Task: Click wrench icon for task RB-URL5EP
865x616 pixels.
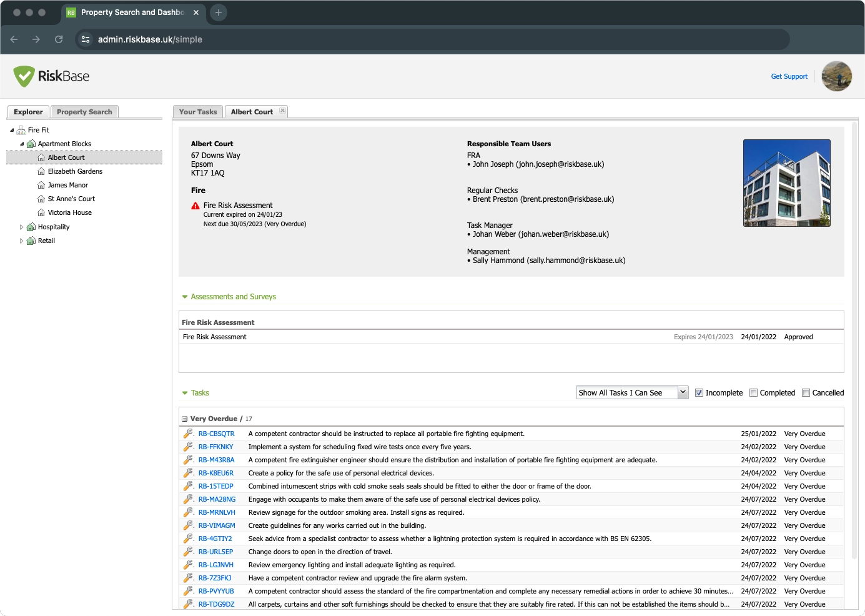Action: 188,552
